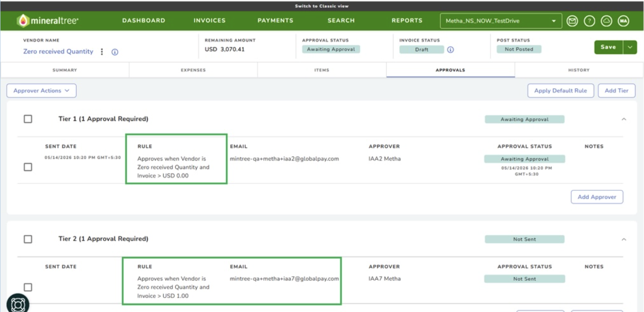Click approver name IAA2 Metha

tap(385, 159)
